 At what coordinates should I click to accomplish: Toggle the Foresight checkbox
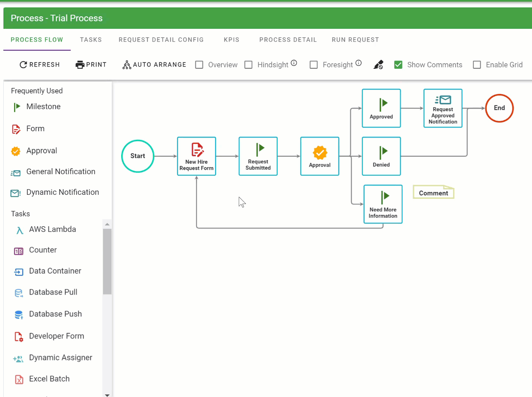pos(314,65)
